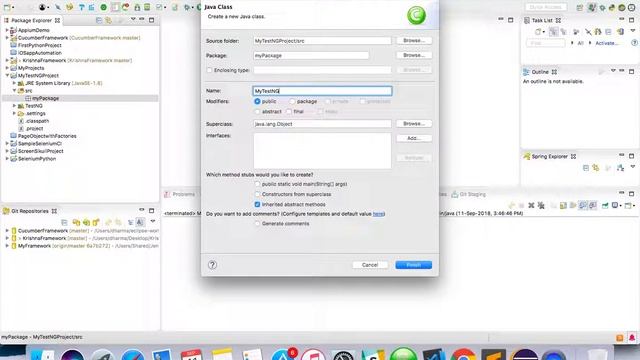Click the green run/coverage toolbar icon

point(104,7)
